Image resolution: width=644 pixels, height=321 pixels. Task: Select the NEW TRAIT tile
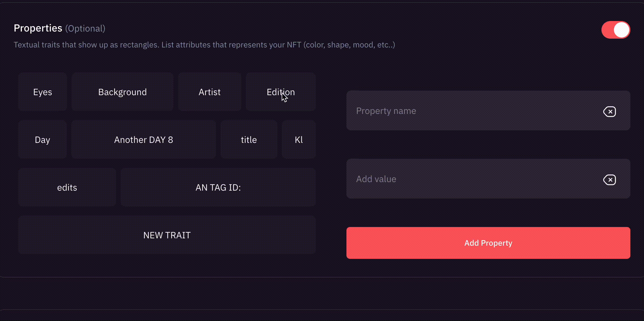click(x=167, y=235)
